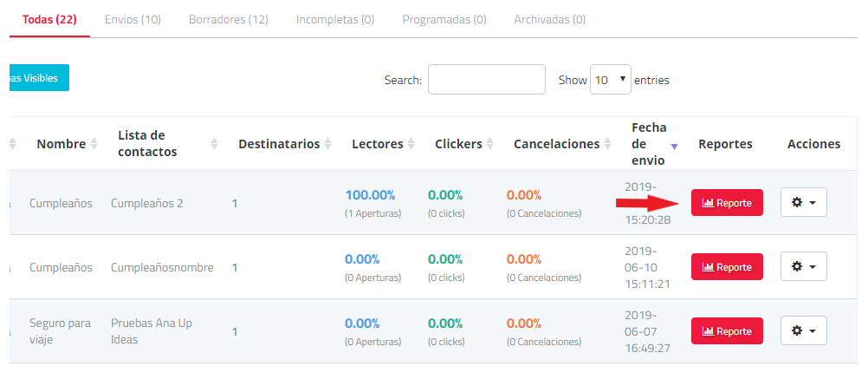Sort by Lectores column arrows
The image size is (868, 366).
411,144
